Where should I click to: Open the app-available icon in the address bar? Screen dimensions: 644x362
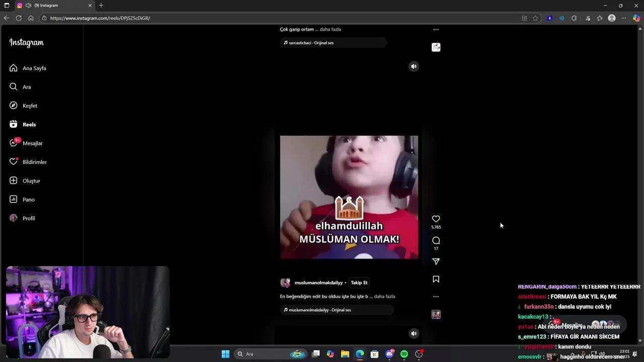524,18
